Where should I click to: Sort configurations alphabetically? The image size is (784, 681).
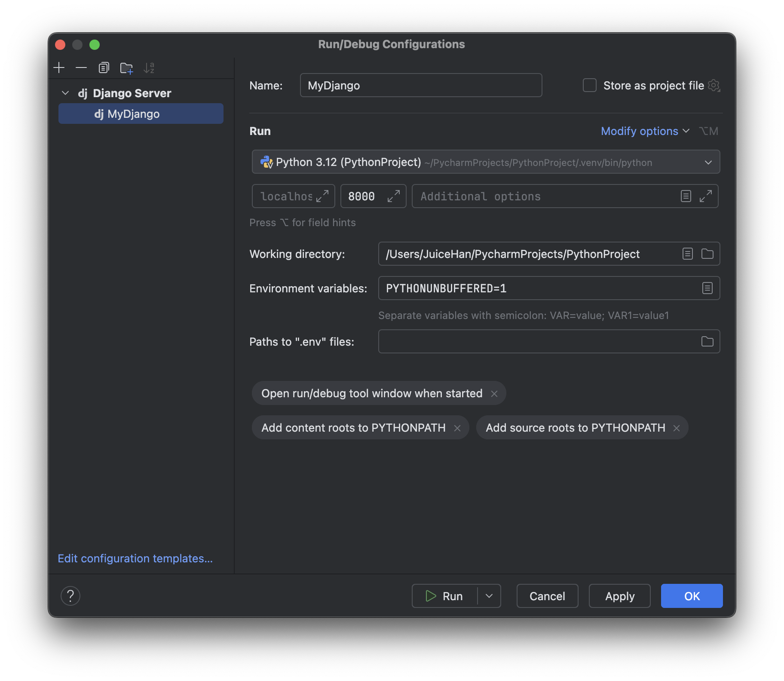[x=149, y=68]
